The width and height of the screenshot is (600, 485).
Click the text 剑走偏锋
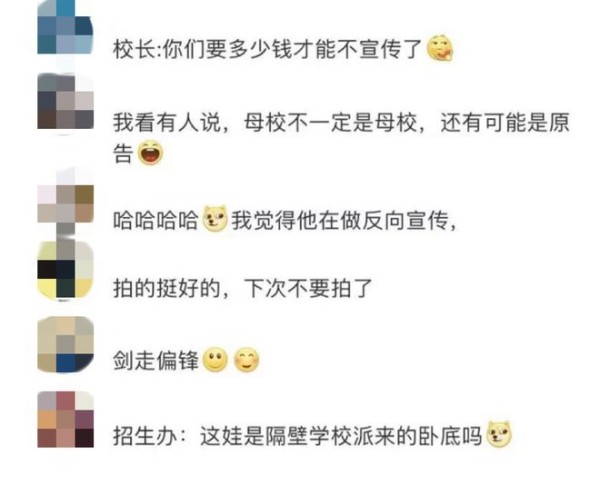click(x=156, y=361)
